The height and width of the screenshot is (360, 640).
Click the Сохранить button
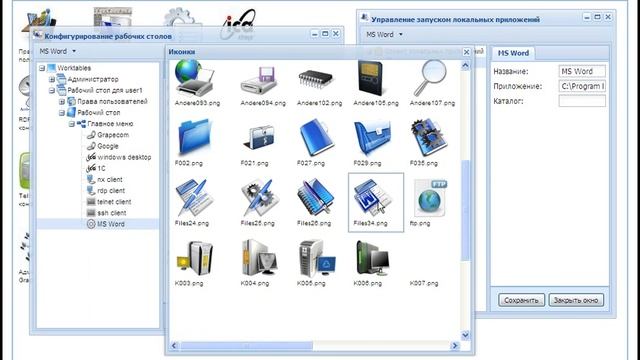click(x=521, y=300)
